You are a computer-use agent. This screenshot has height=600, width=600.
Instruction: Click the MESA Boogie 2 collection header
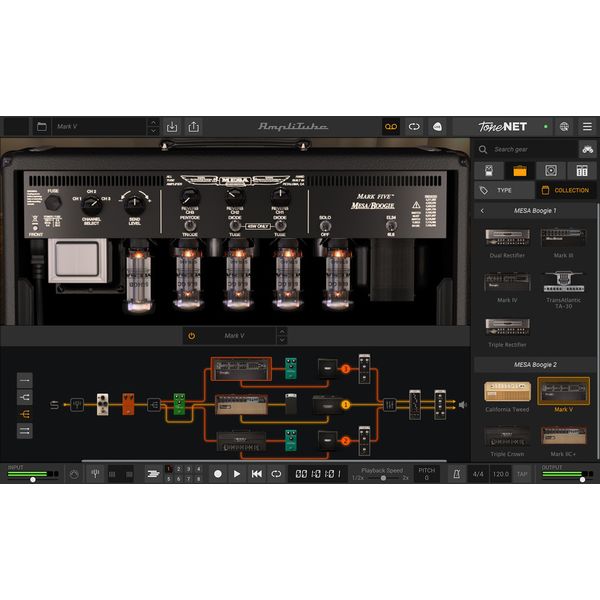tap(535, 365)
